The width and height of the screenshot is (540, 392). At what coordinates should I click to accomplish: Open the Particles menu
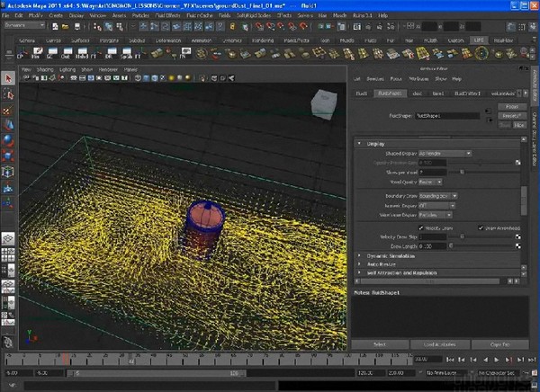pyautogui.click(x=140, y=15)
